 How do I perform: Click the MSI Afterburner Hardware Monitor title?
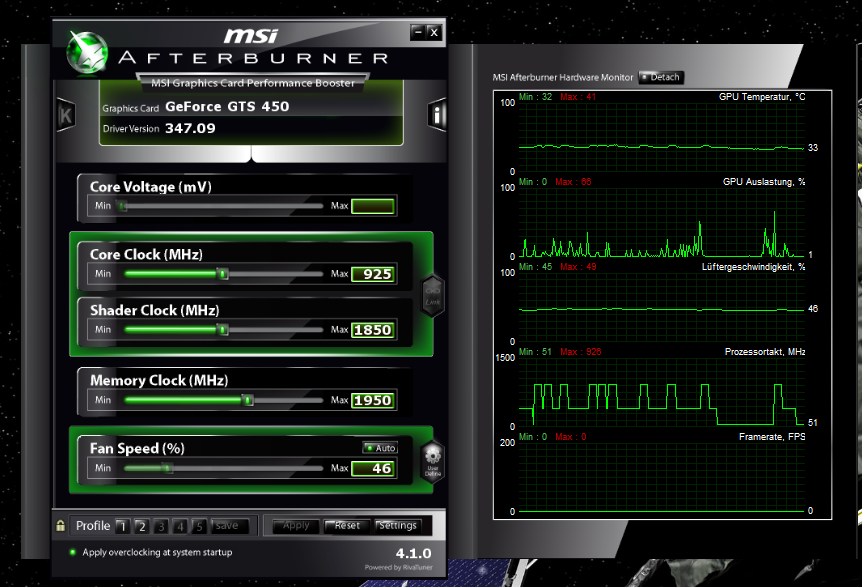click(x=562, y=77)
